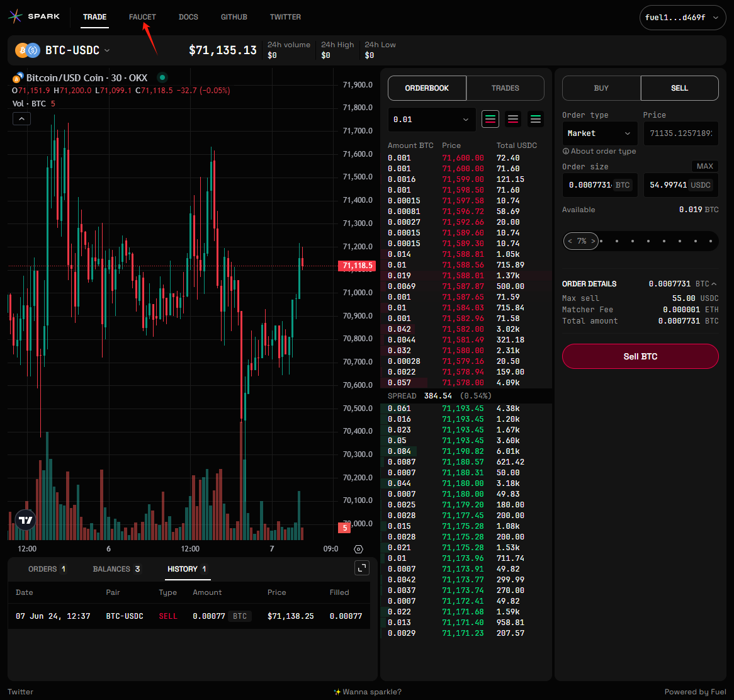This screenshot has width=734, height=700.
Task: Select the 71,190.82 bid price row
Action: pos(466,451)
